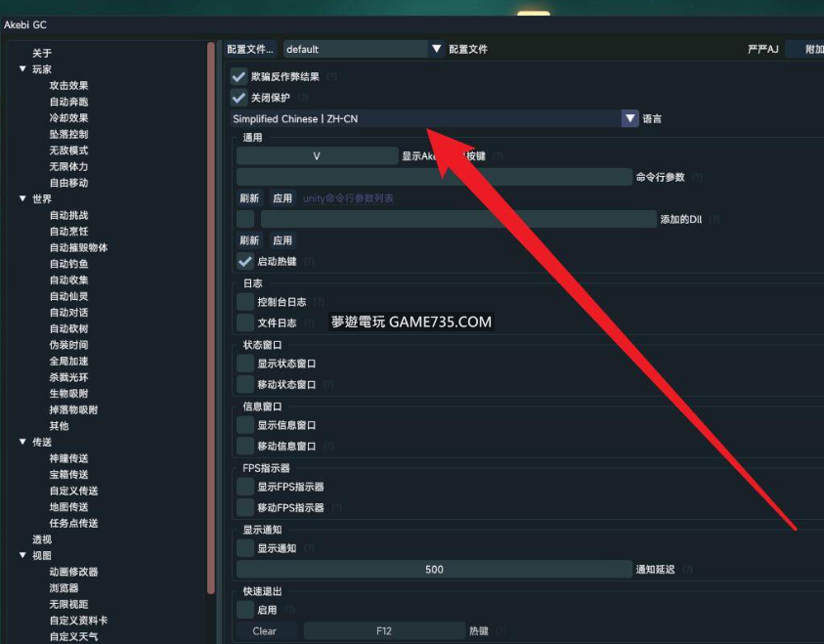This screenshot has height=644, width=824.
Task: Click the help marker beside 欺骗反作弊结果
Action: coord(332,76)
